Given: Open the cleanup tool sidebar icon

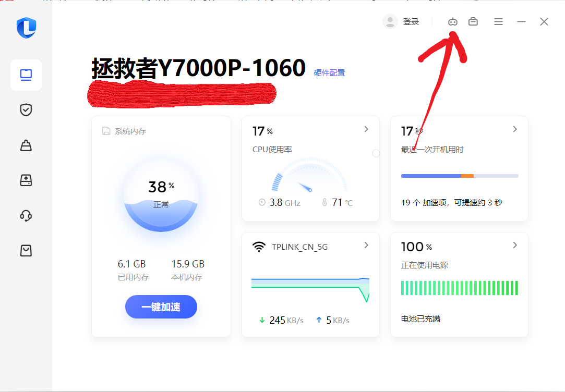Looking at the screenshot, I should pos(26,145).
